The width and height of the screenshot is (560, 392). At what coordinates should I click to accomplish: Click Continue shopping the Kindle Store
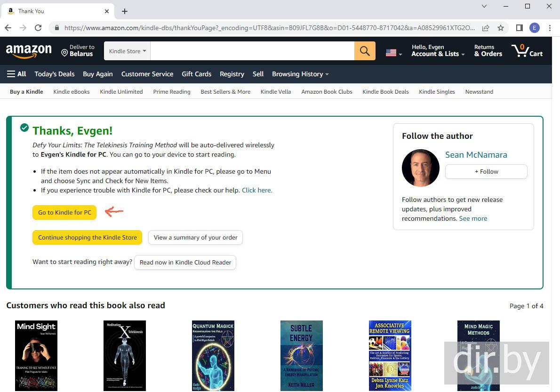(x=88, y=238)
